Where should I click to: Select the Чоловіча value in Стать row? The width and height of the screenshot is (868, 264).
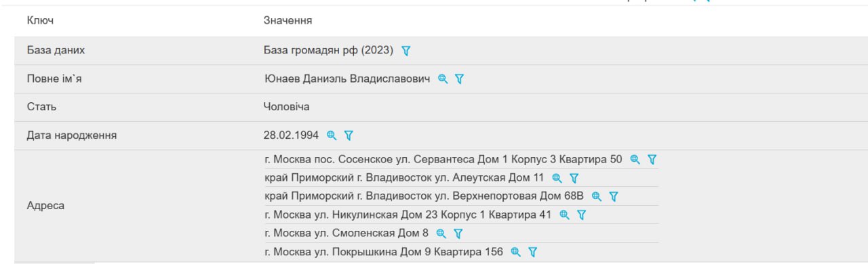coord(286,107)
